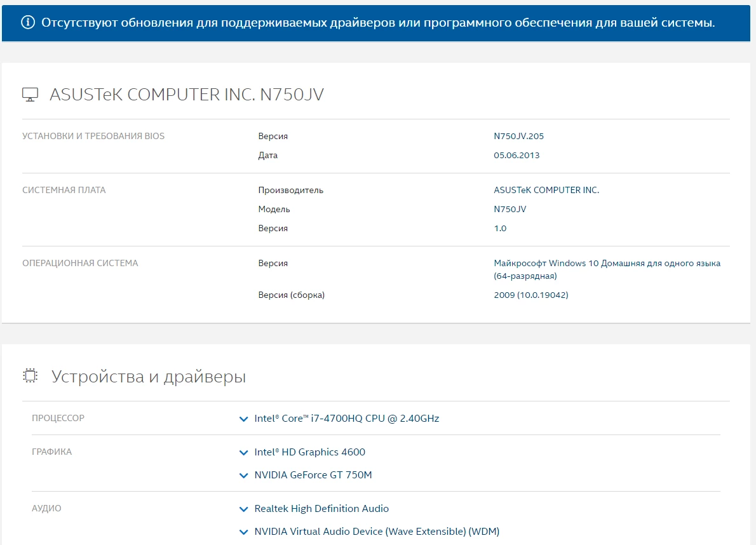Select BIOS date value 05.06.2013
This screenshot has height=545, width=756.
click(516, 155)
